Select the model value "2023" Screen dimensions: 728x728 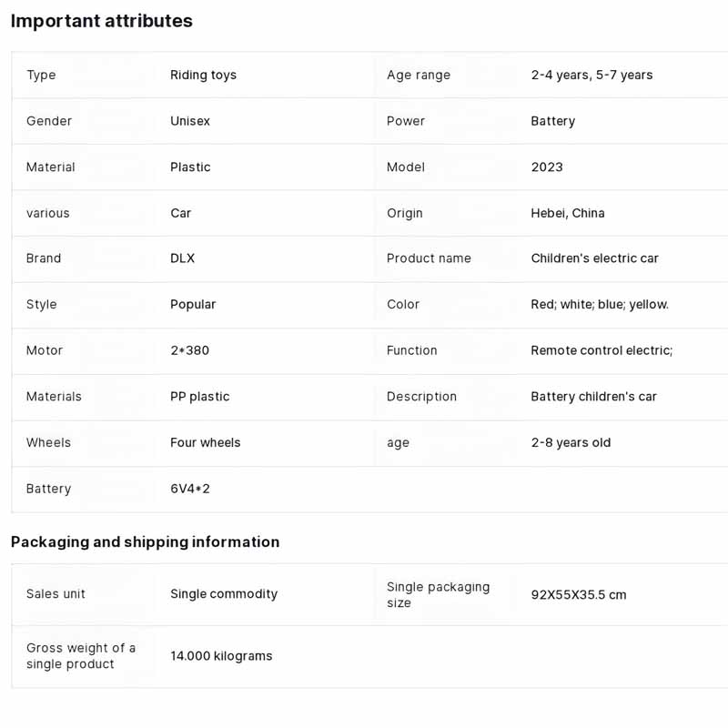click(547, 167)
